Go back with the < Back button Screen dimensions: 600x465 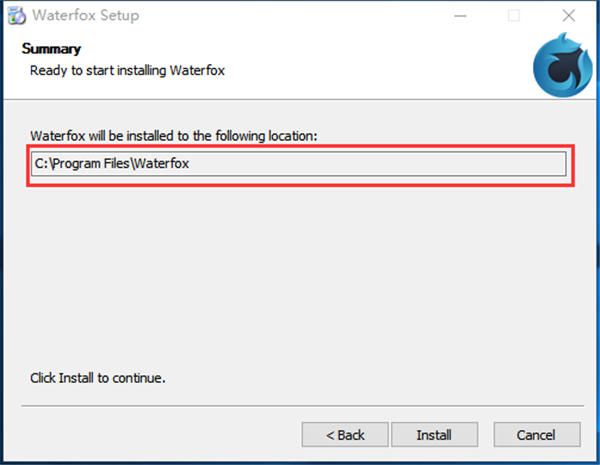point(345,435)
